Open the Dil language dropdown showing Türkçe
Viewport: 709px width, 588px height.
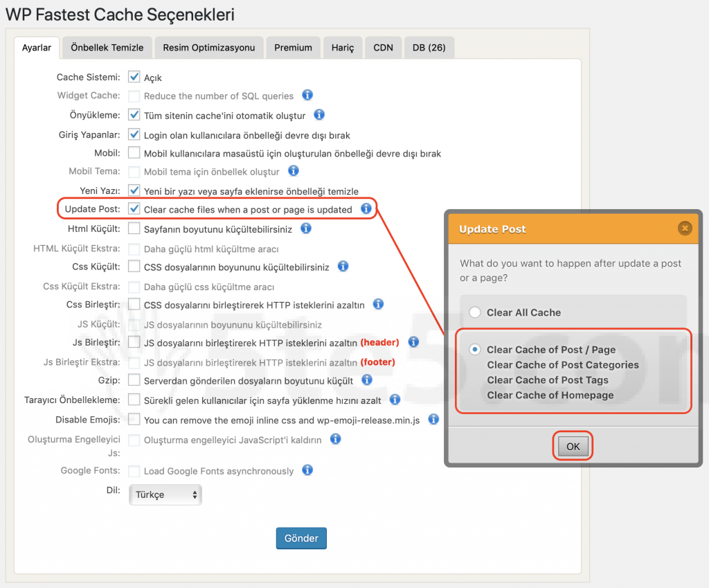pyautogui.click(x=165, y=495)
